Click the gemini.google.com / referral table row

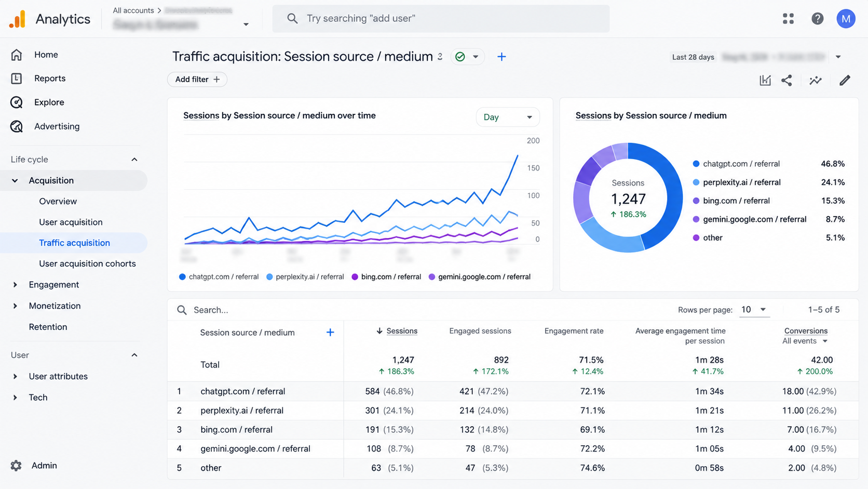point(513,449)
